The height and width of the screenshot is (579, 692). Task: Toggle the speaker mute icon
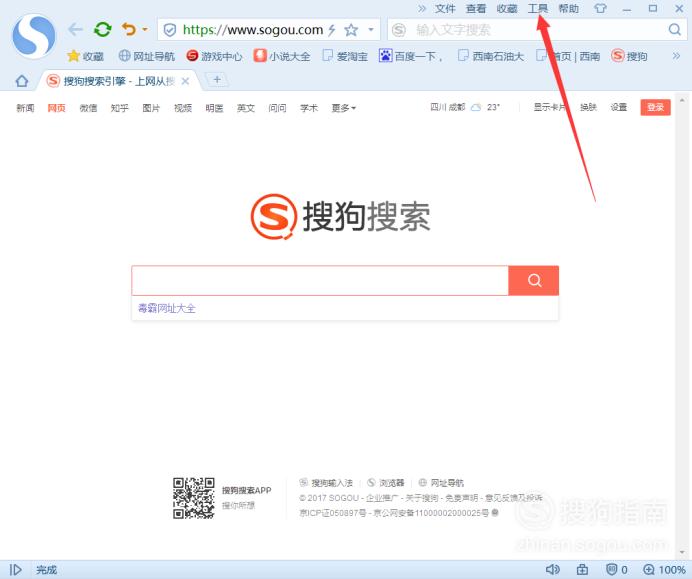tap(553, 570)
